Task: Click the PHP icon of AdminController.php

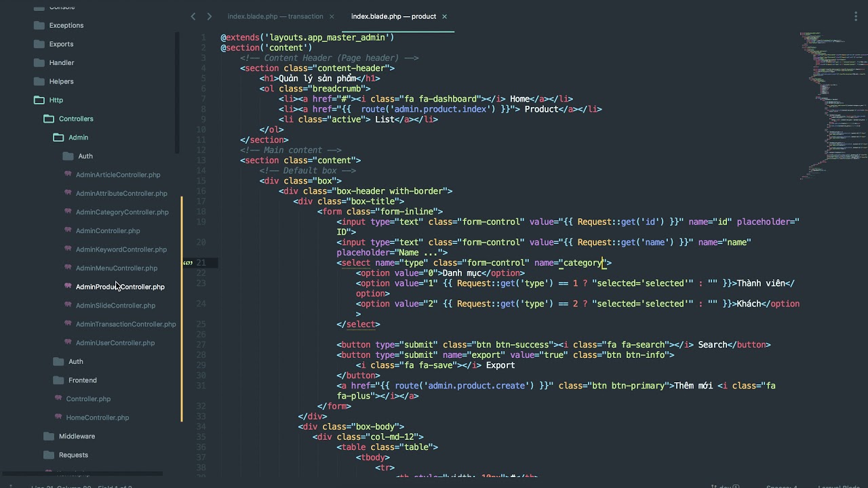Action: pyautogui.click(x=68, y=230)
